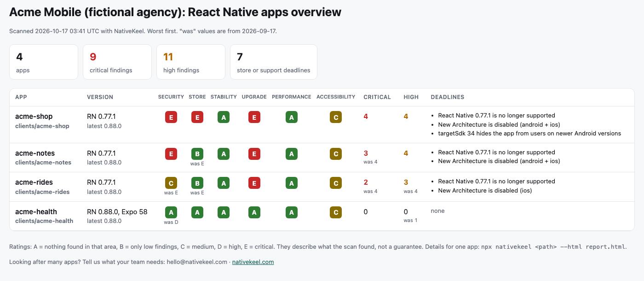Click the 'none' deadlines cell for acme-health
Image resolution: width=644 pixels, height=281 pixels.
tap(437, 211)
